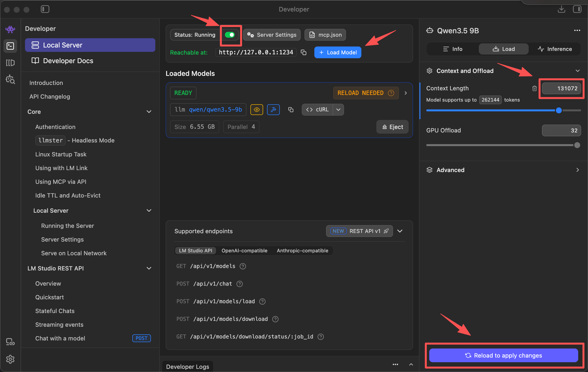Open the Introduction docs page
This screenshot has height=372, width=588.
click(x=46, y=83)
